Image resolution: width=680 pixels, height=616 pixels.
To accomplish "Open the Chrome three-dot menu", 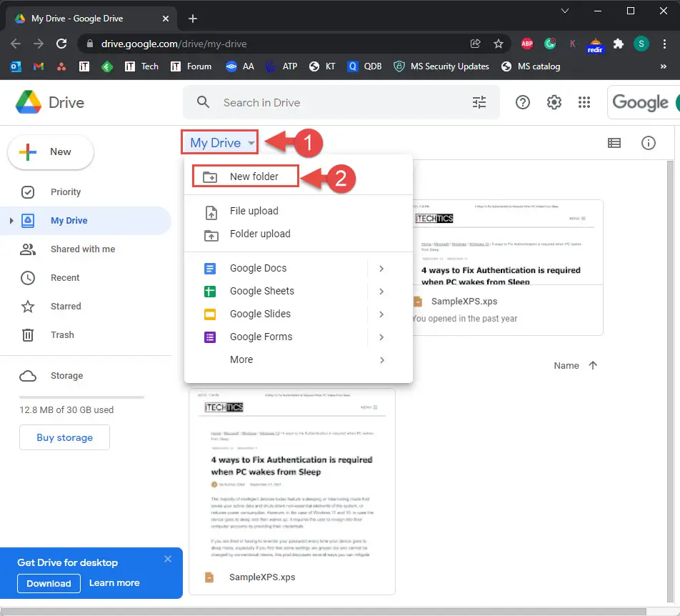I will pyautogui.click(x=664, y=44).
